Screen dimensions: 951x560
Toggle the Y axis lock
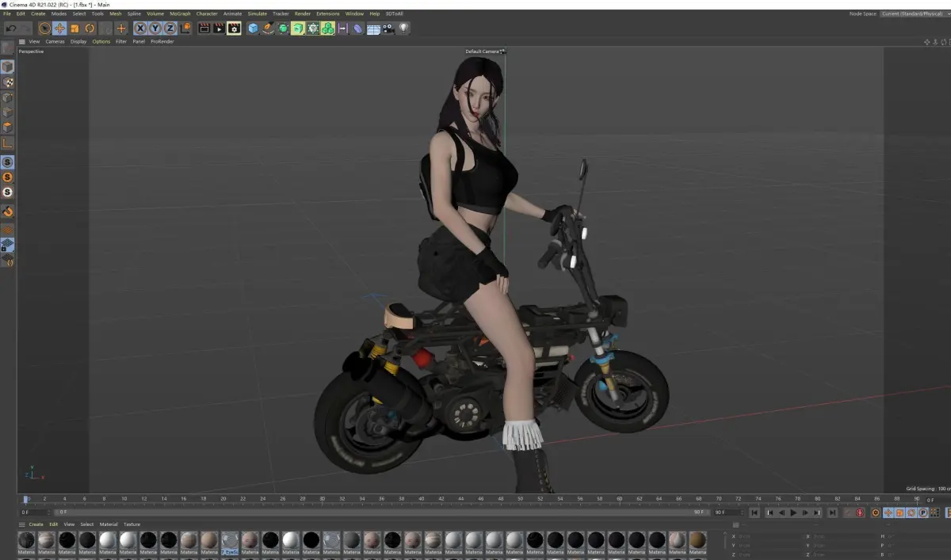pyautogui.click(x=155, y=28)
